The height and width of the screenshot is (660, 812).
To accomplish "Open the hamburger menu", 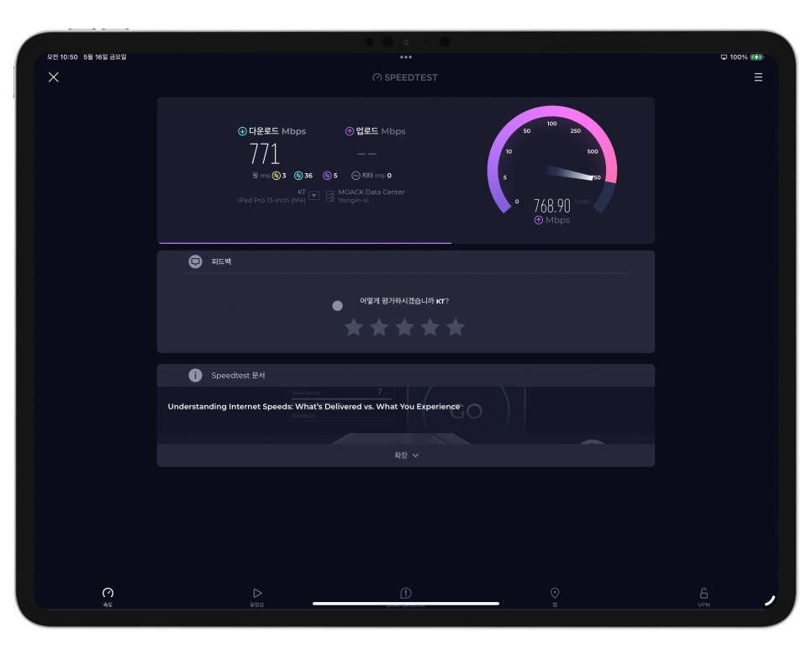I will click(758, 77).
